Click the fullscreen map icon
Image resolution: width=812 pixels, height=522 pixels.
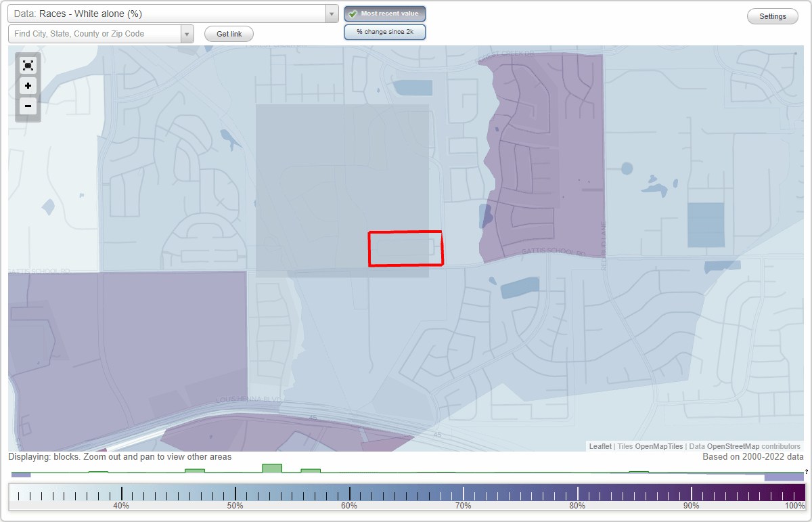(x=28, y=66)
